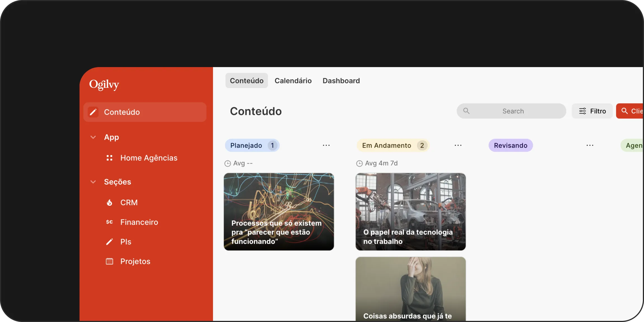This screenshot has width=644, height=322.
Task: Click the Financeiro currency icon
Action: (110, 222)
